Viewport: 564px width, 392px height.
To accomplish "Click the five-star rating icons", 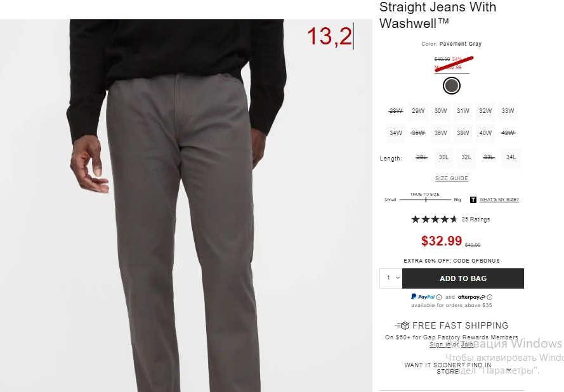I will pos(434,219).
